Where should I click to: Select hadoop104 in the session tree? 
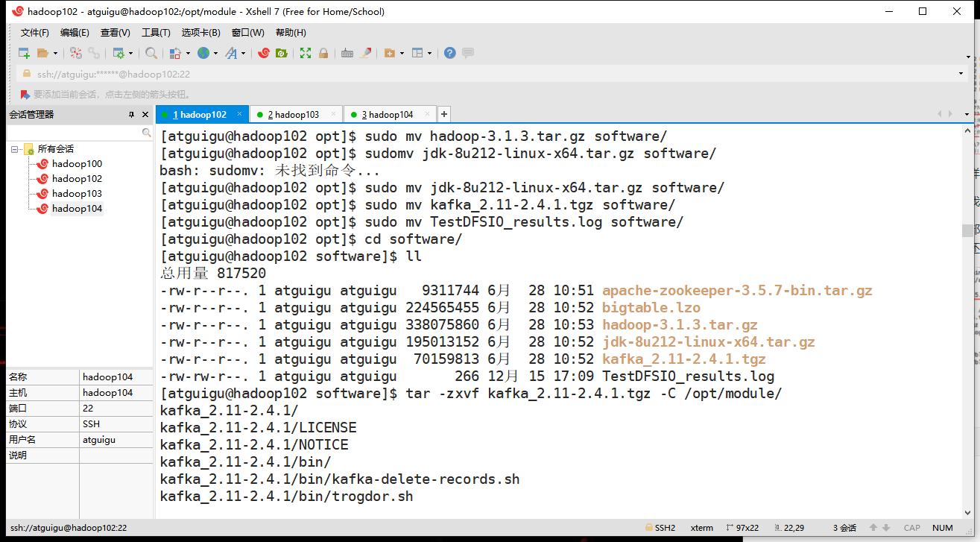(x=77, y=209)
